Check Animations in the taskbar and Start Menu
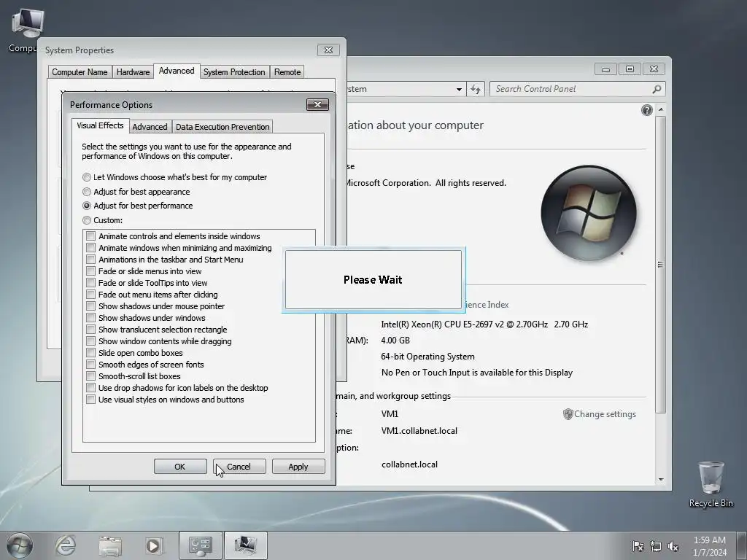Image resolution: width=747 pixels, height=560 pixels. tap(91, 260)
